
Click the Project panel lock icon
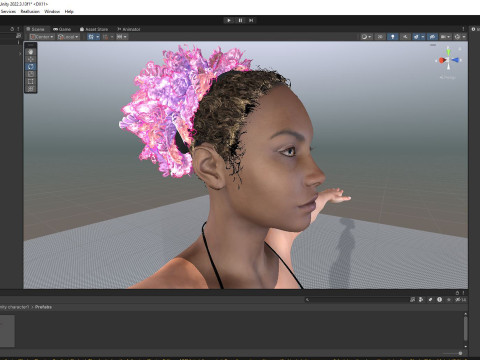457,293
